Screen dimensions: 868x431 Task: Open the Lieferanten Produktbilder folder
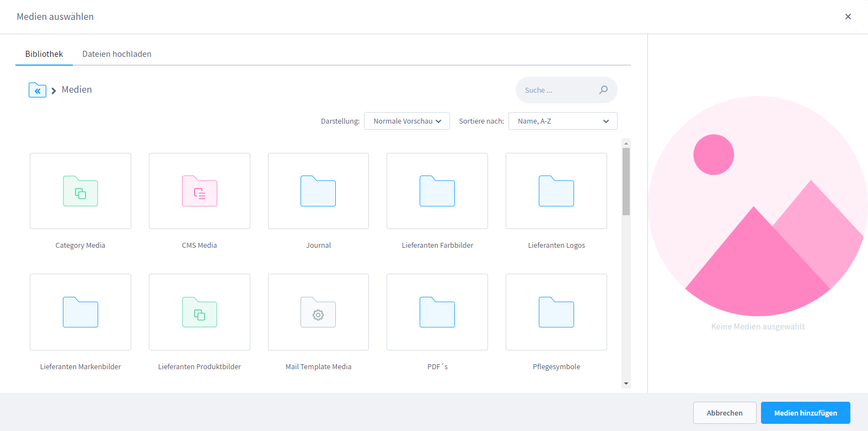[x=200, y=312]
